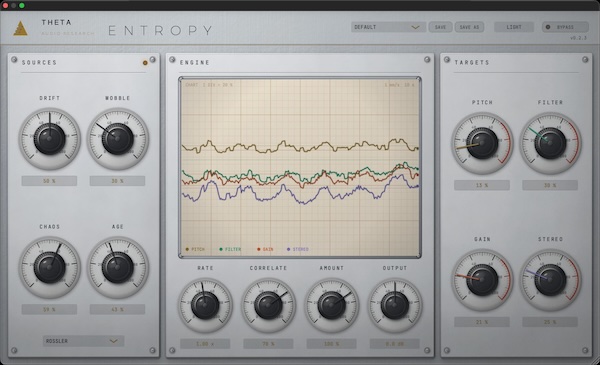Image resolution: width=600 pixels, height=365 pixels.
Task: Click the orange LED in the Sources panel
Action: (145, 63)
